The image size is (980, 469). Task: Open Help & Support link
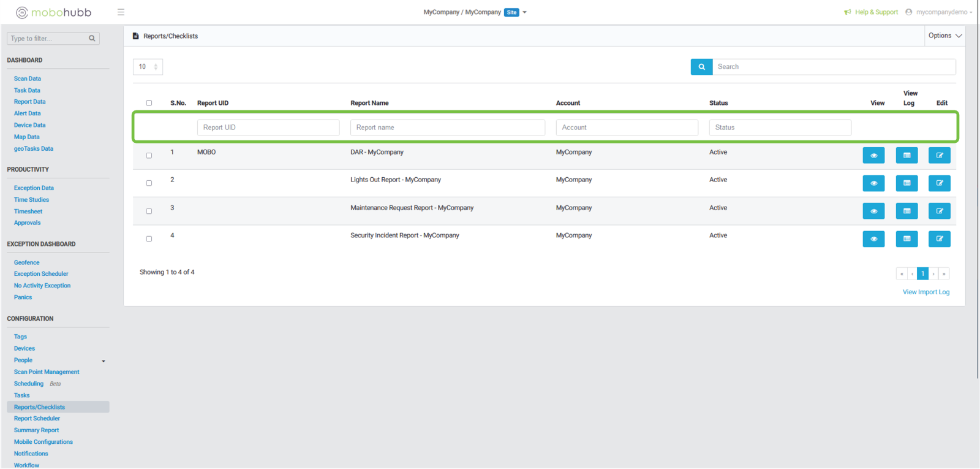pos(876,12)
